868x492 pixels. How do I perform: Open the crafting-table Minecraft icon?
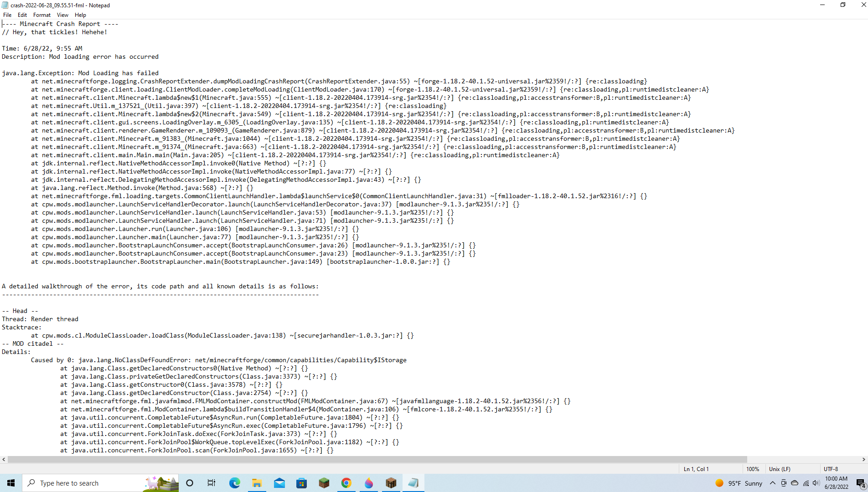tap(391, 483)
